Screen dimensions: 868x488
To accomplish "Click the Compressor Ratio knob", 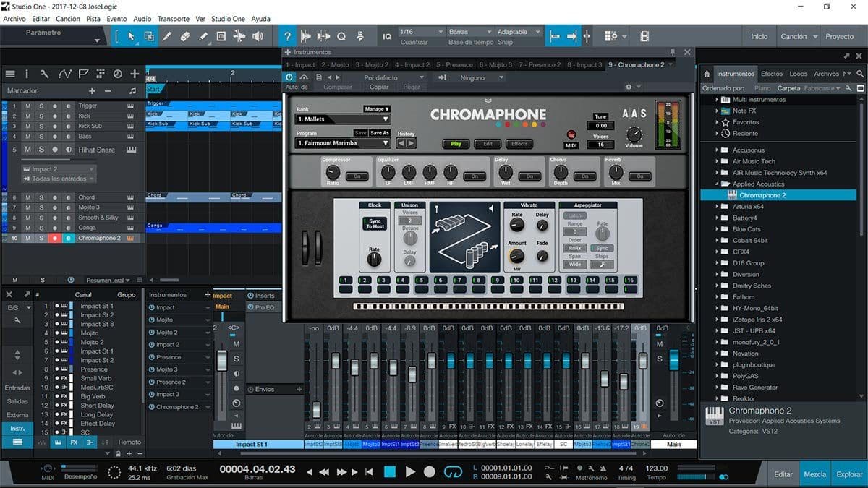I will [x=333, y=173].
